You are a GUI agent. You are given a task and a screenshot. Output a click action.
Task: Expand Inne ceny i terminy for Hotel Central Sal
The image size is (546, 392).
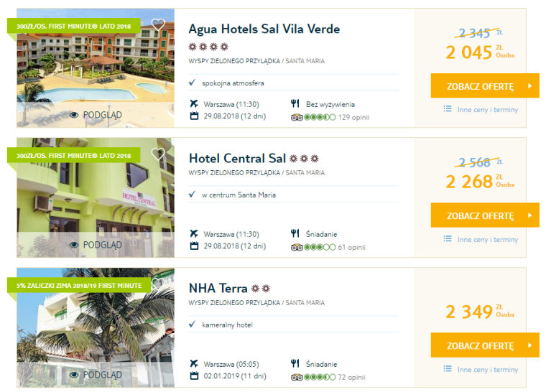[488, 240]
